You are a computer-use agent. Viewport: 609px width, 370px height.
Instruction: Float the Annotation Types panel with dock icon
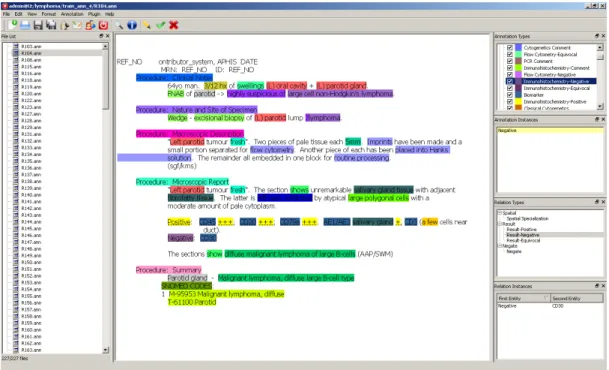[x=597, y=36]
